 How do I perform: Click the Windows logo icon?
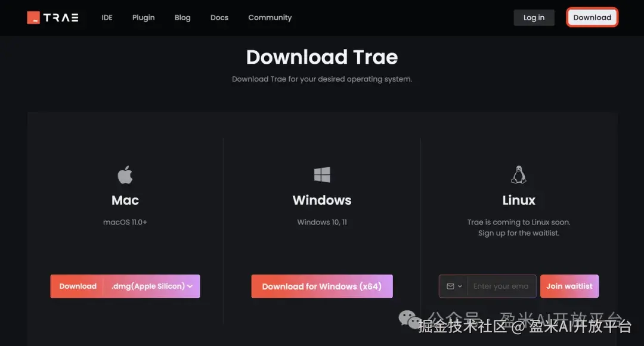pyautogui.click(x=322, y=174)
